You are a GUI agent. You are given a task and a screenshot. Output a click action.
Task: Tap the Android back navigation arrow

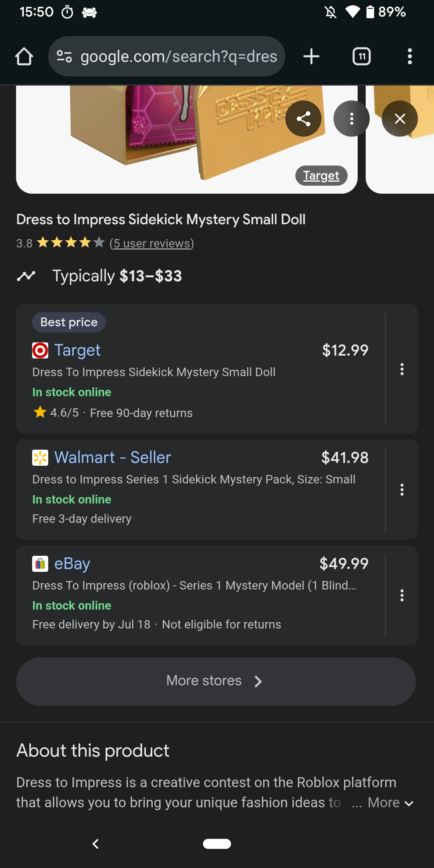[96, 844]
